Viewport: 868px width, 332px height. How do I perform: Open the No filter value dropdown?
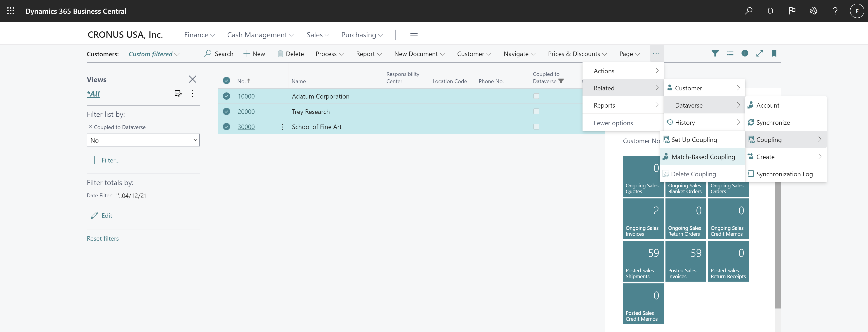195,140
